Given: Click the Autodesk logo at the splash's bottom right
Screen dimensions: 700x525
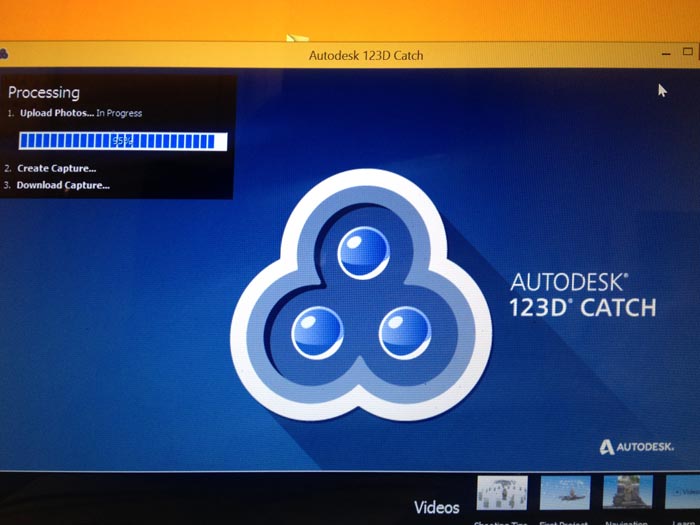Looking at the screenshot, I should click(x=637, y=446).
